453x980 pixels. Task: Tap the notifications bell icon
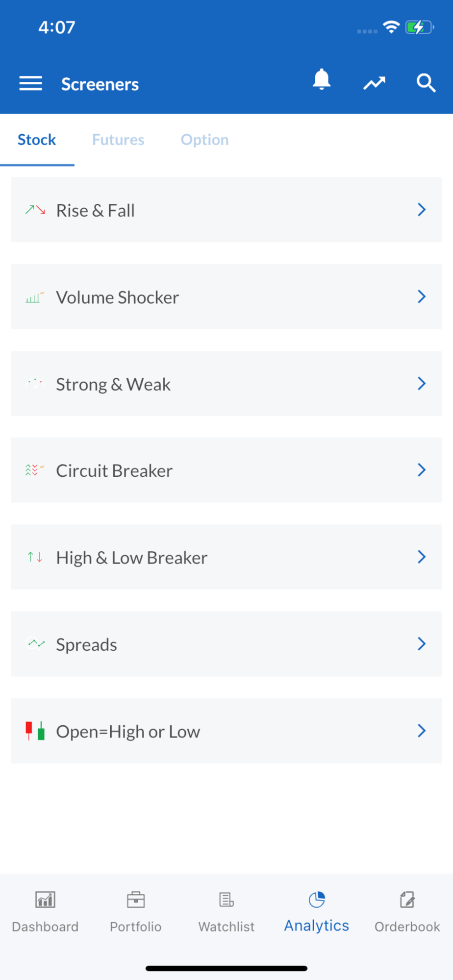(322, 80)
